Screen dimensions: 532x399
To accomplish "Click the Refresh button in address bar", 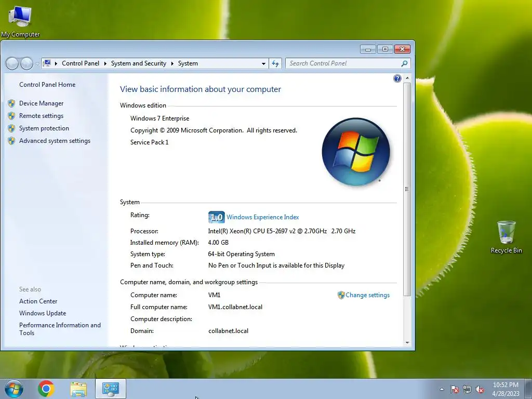I will 275,63.
